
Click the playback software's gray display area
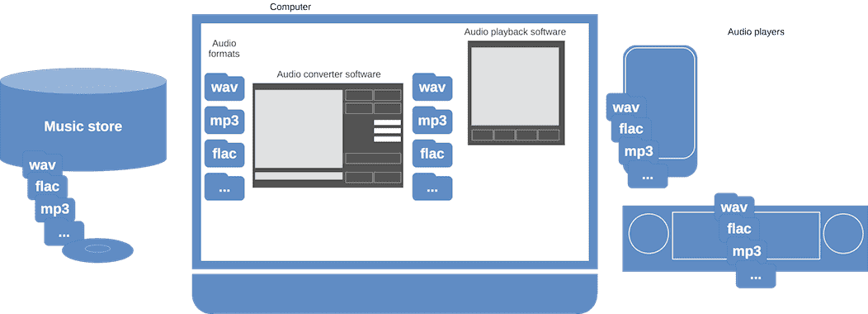click(515, 86)
